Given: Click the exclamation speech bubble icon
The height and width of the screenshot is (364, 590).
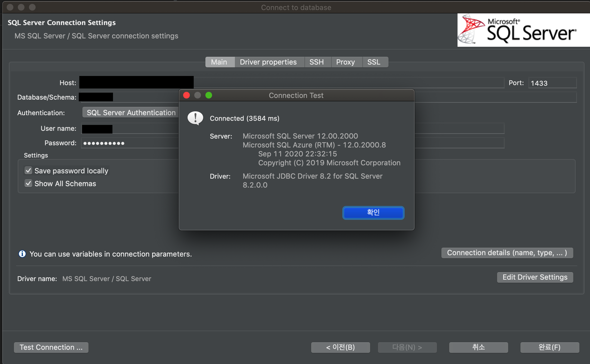Looking at the screenshot, I should pyautogui.click(x=195, y=118).
